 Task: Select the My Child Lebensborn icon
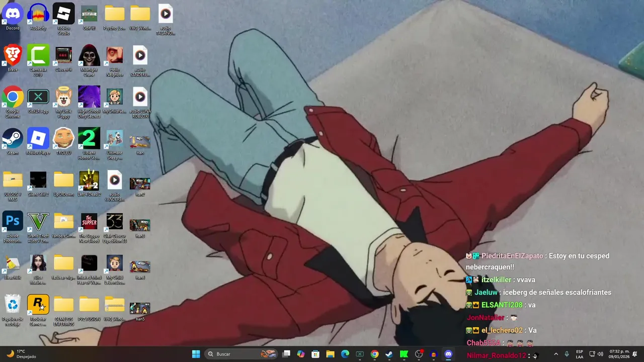pos(114,268)
